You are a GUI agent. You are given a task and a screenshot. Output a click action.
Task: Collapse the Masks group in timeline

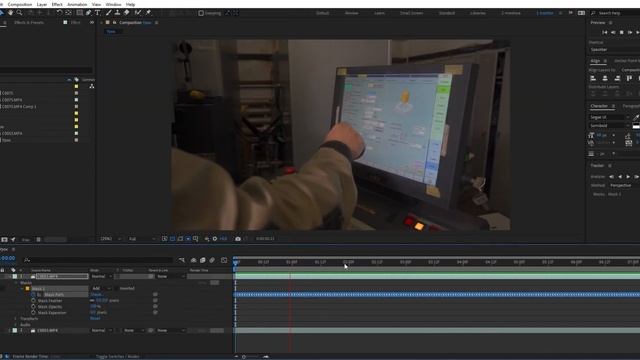[16, 282]
